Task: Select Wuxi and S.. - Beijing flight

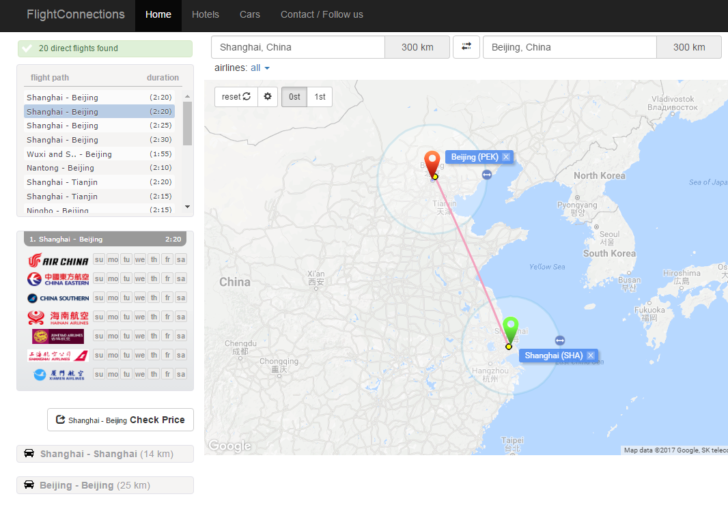Action: coord(99,154)
